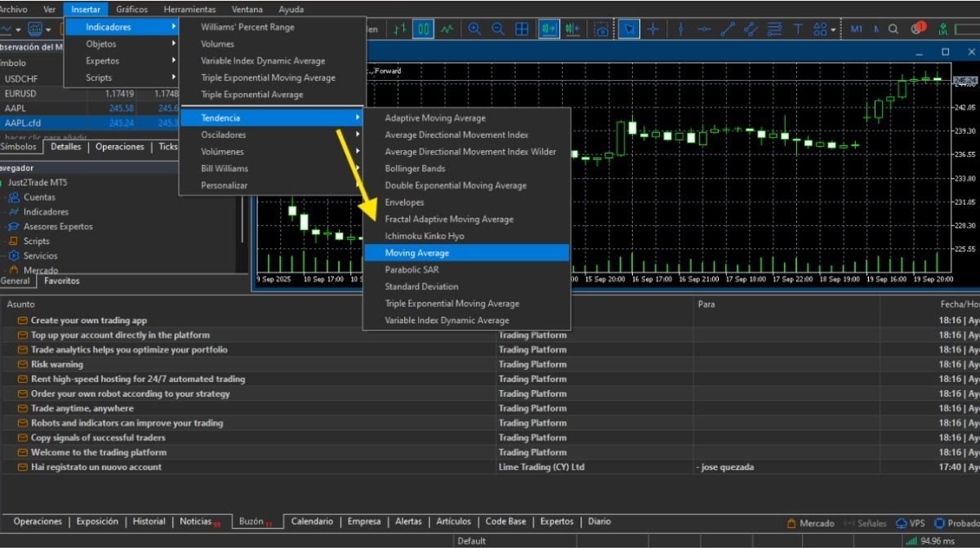980x551 pixels.
Task: Switch to the Historial tab
Action: click(x=149, y=522)
